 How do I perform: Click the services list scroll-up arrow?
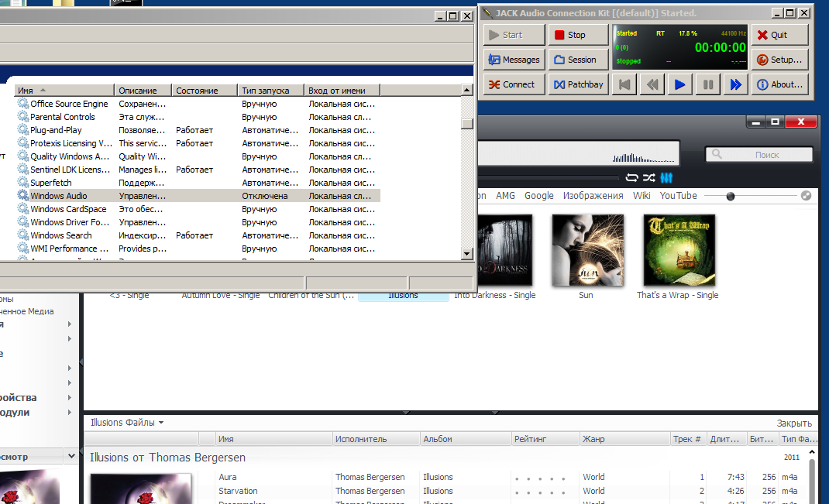pyautogui.click(x=467, y=90)
